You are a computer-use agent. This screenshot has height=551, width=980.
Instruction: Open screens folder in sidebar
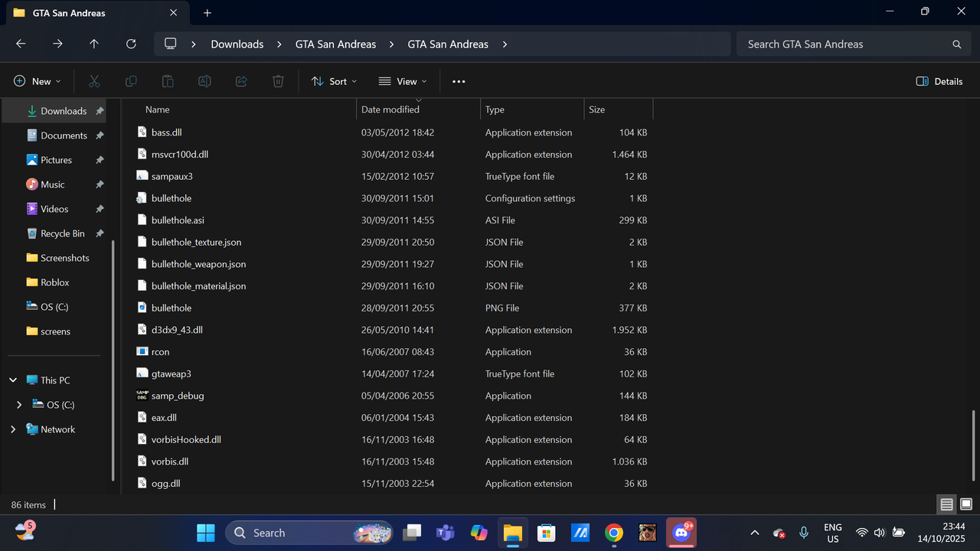[x=47, y=331]
